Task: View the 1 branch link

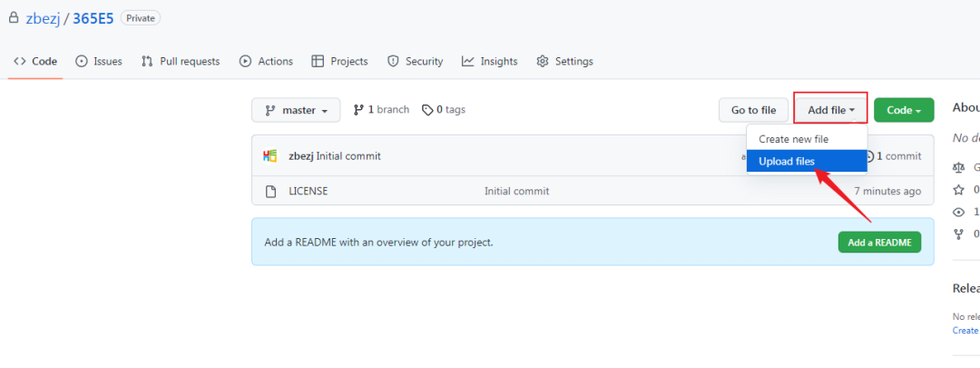Action: (381, 110)
